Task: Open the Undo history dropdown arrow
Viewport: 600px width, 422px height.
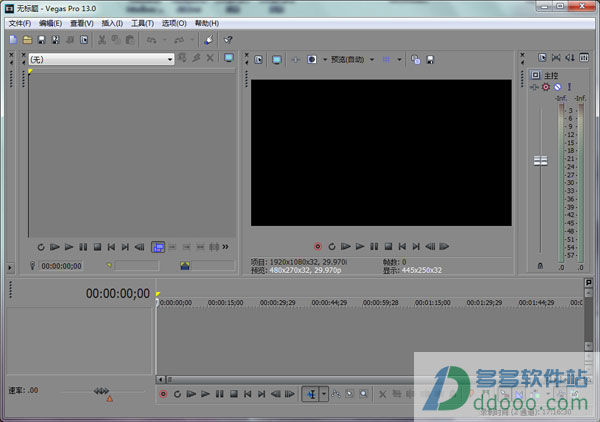Action: point(165,40)
